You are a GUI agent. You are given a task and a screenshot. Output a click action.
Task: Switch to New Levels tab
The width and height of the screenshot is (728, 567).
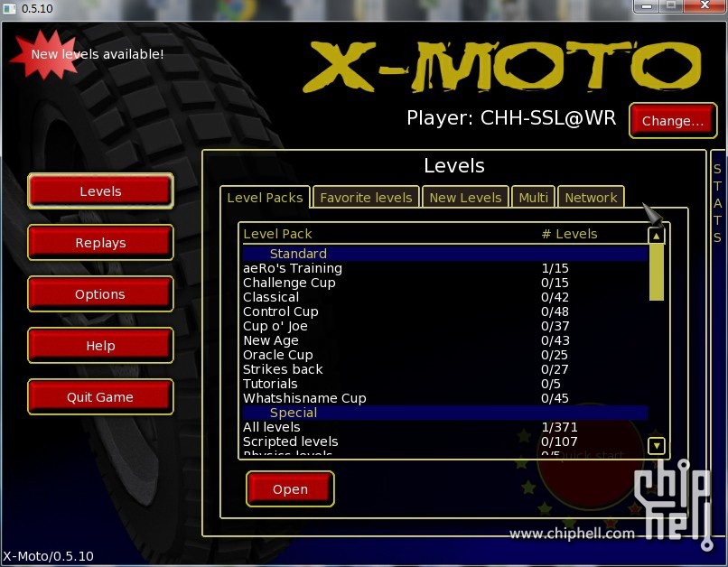coord(465,198)
